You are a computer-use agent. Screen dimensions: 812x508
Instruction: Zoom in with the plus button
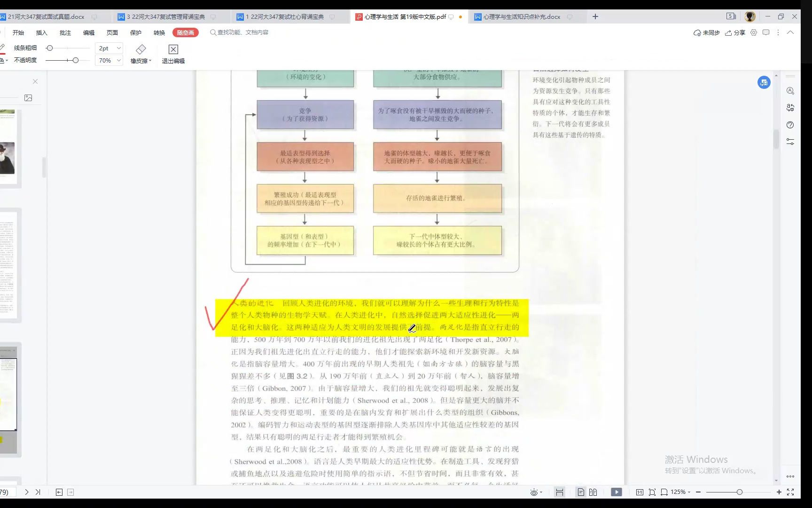(779, 492)
